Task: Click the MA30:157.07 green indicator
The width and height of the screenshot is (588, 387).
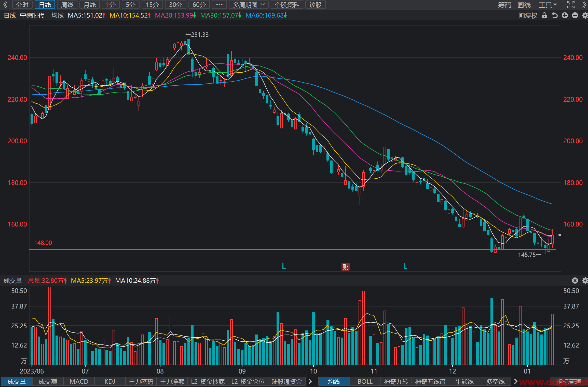Action: [x=221, y=16]
